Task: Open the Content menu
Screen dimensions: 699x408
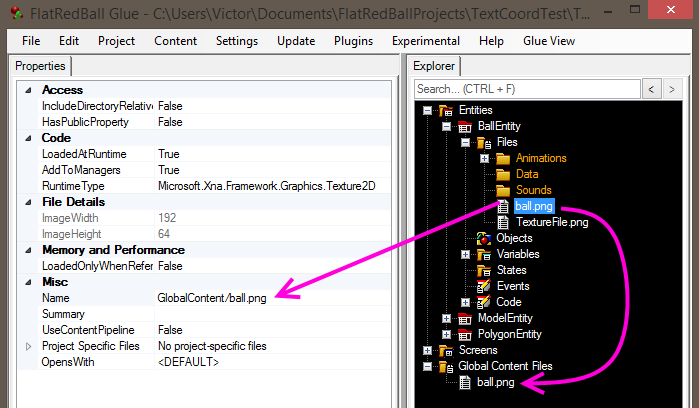Action: tap(175, 41)
